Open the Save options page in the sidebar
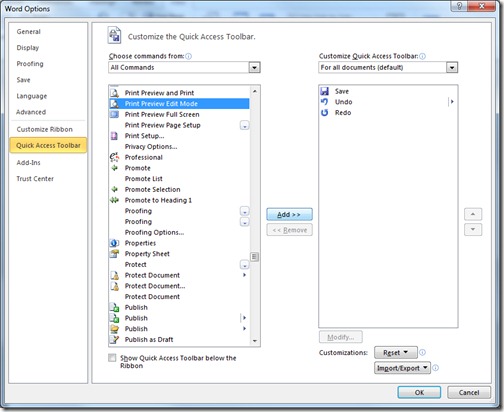 23,80
